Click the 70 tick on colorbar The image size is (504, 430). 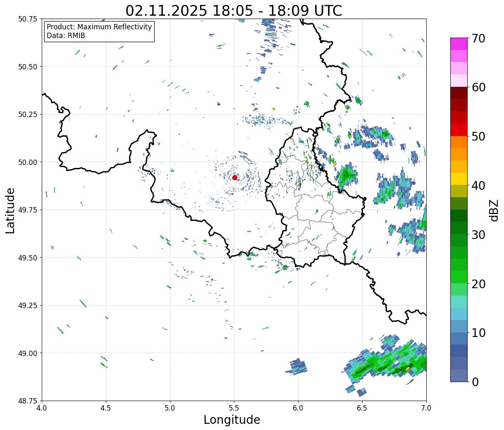pos(478,38)
